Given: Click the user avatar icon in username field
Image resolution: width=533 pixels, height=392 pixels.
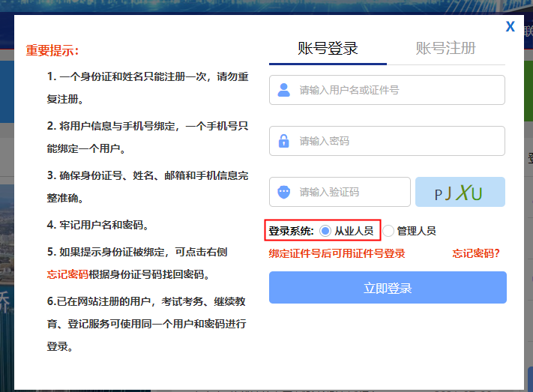Looking at the screenshot, I should [284, 90].
